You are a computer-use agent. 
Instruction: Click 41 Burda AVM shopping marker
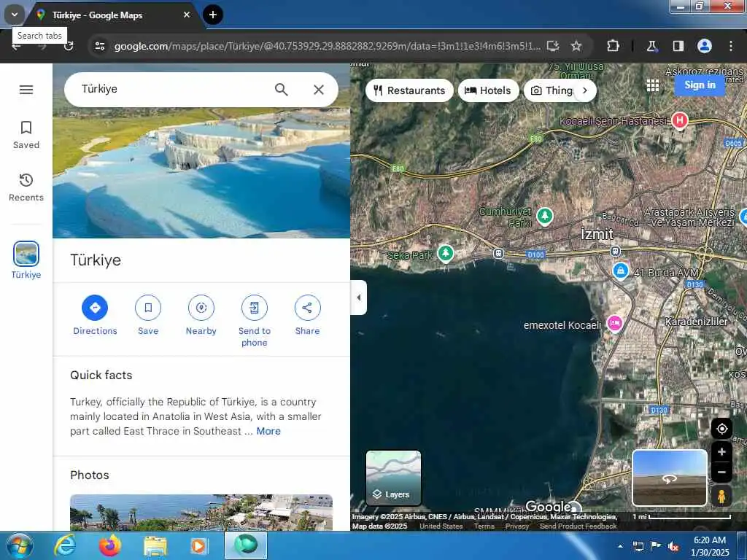point(620,271)
